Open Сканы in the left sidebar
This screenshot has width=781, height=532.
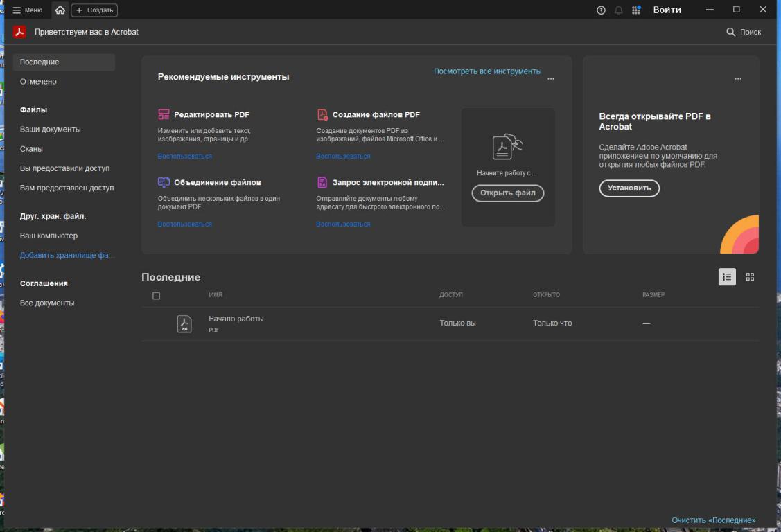pyautogui.click(x=31, y=149)
